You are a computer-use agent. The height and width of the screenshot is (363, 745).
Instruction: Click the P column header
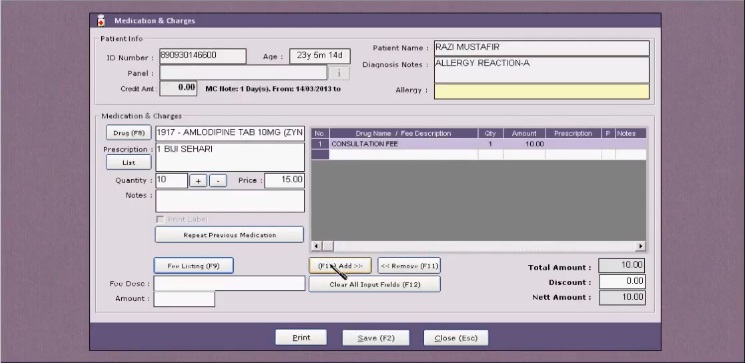click(x=608, y=134)
